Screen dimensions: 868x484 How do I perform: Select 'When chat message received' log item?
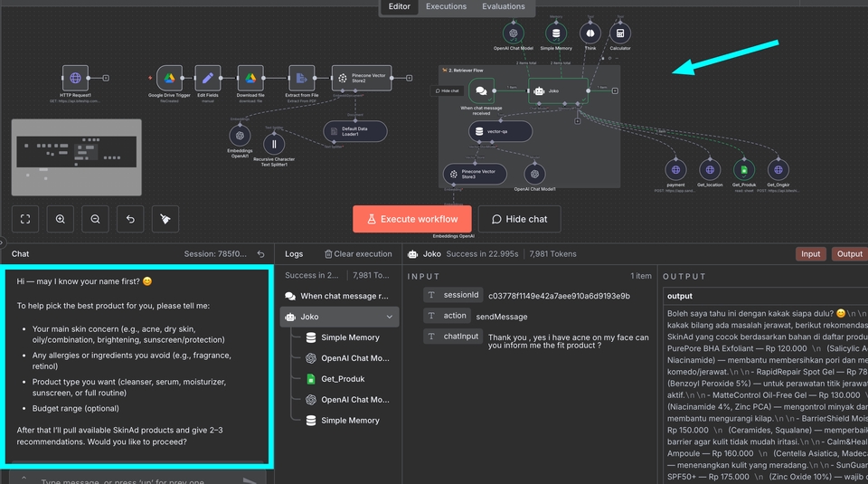point(344,296)
